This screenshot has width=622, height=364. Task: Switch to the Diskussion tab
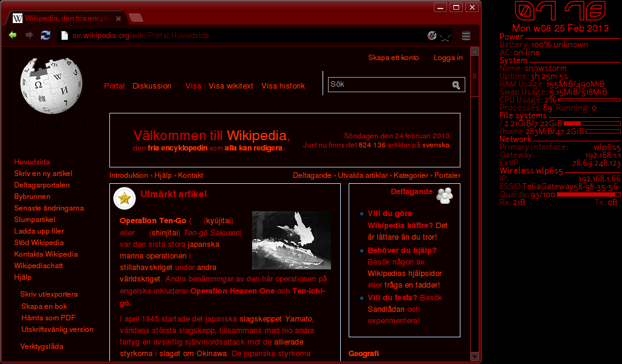coord(152,86)
